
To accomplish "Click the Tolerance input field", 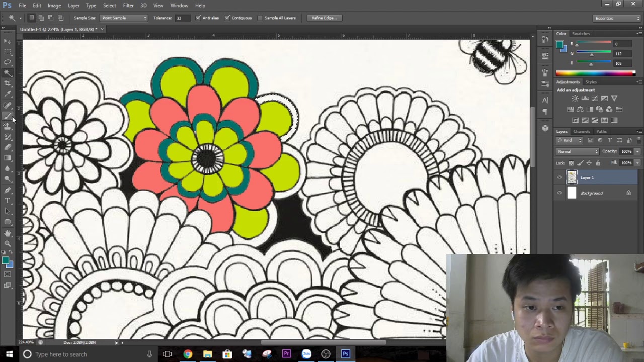I will coord(182,18).
